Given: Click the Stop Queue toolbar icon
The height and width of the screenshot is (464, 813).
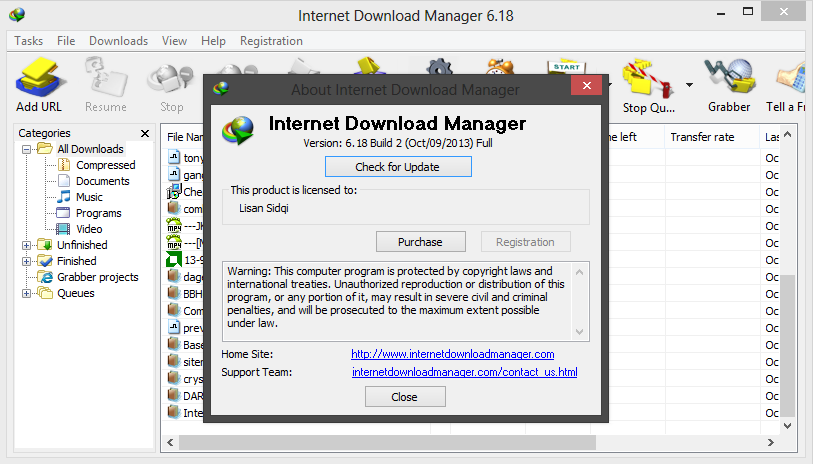Looking at the screenshot, I should 649,86.
